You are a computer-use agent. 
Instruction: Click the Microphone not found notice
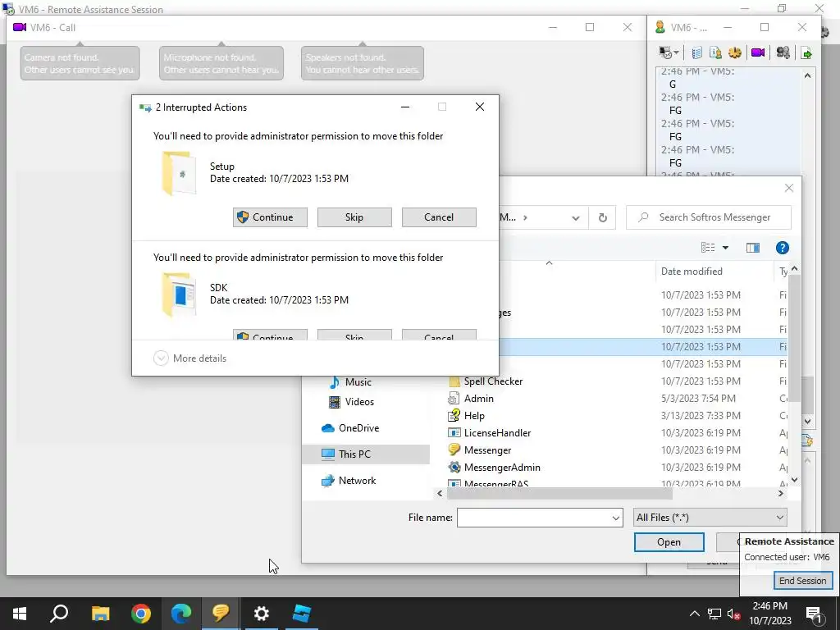221,63
